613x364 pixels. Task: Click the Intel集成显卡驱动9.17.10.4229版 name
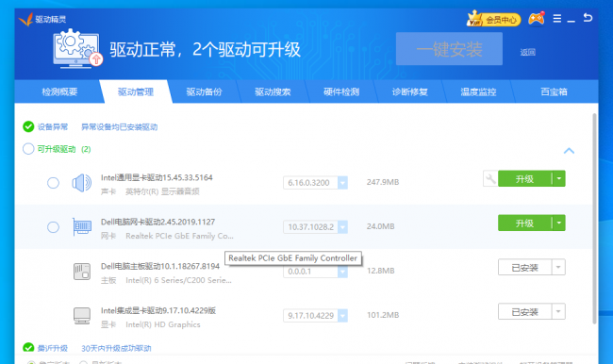tap(158, 310)
